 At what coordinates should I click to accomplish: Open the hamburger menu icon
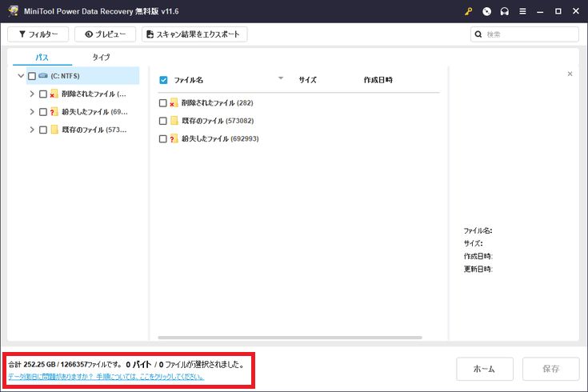522,12
